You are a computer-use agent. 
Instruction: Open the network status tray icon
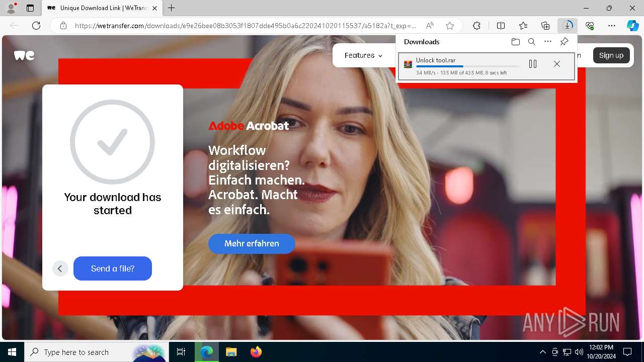point(567,352)
